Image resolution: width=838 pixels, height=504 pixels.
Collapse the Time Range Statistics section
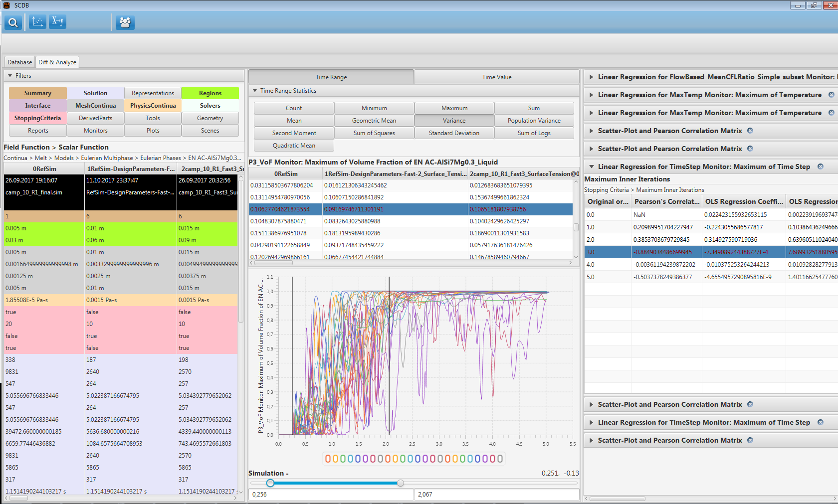click(x=255, y=91)
